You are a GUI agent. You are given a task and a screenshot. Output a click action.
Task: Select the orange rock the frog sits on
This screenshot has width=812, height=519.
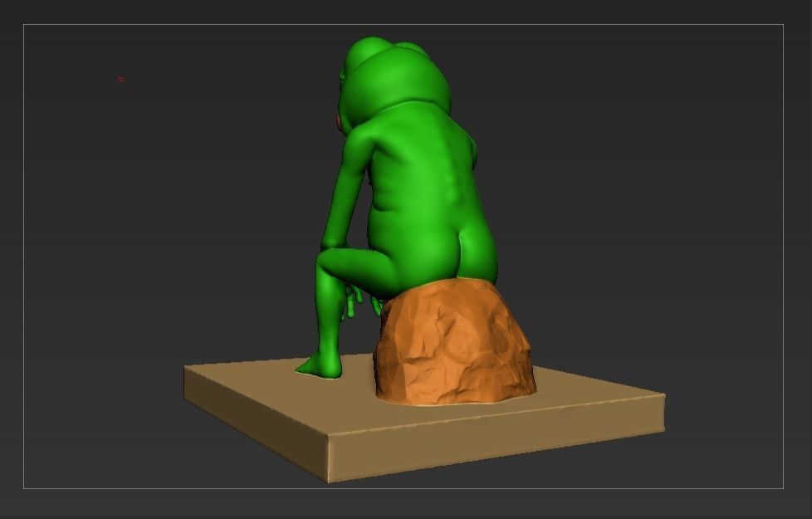(x=454, y=341)
